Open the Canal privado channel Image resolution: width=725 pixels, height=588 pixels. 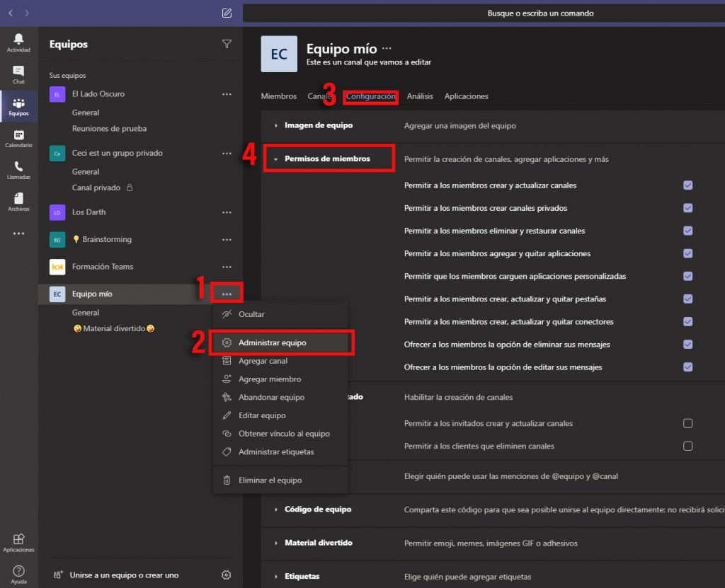coord(97,188)
